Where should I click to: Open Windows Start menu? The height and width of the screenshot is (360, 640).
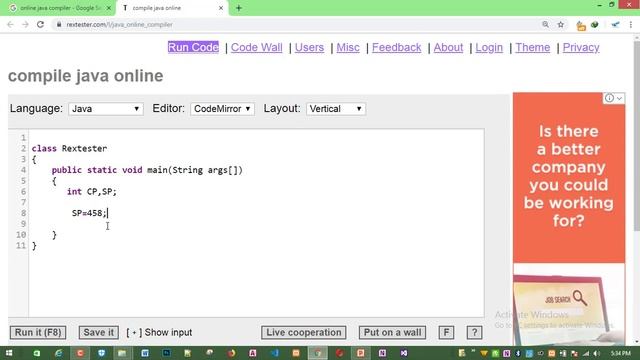tap(9, 353)
